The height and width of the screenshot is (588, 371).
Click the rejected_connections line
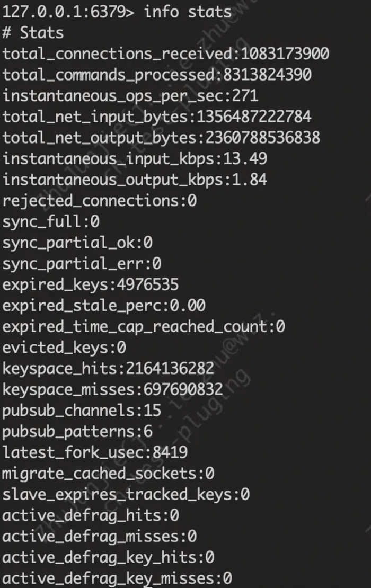click(x=100, y=201)
